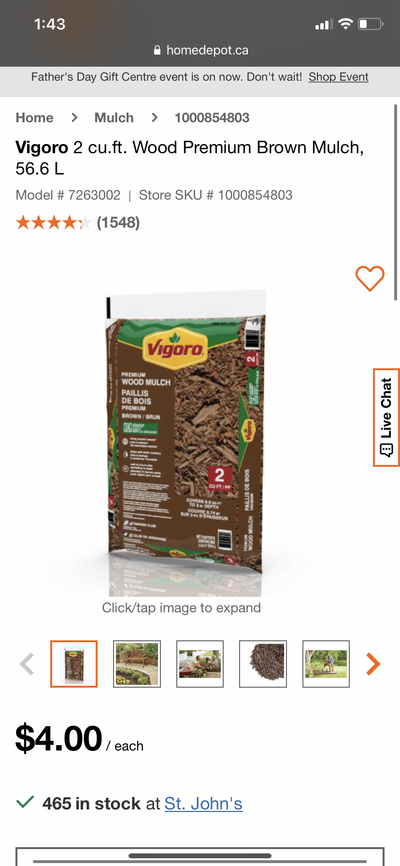Open the Home breadcrumb
This screenshot has height=866, width=400.
coord(34,118)
